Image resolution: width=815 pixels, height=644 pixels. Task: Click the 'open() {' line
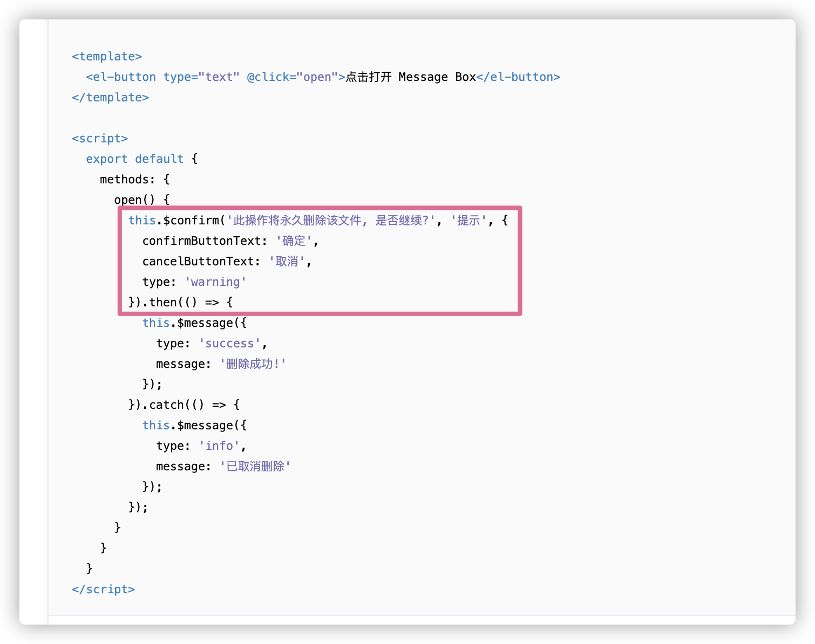[142, 200]
